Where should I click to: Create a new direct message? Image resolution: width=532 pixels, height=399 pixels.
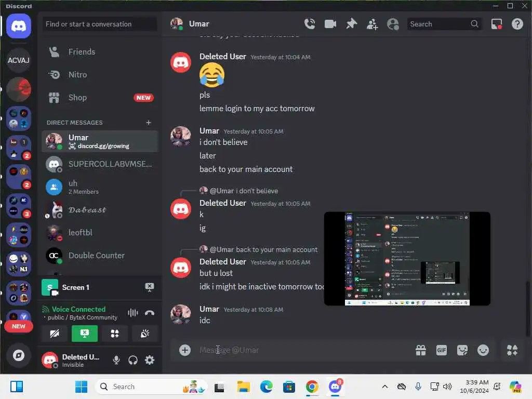click(x=148, y=123)
